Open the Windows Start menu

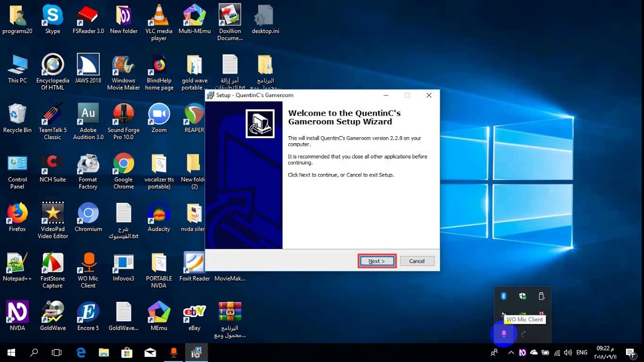pyautogui.click(x=11, y=353)
